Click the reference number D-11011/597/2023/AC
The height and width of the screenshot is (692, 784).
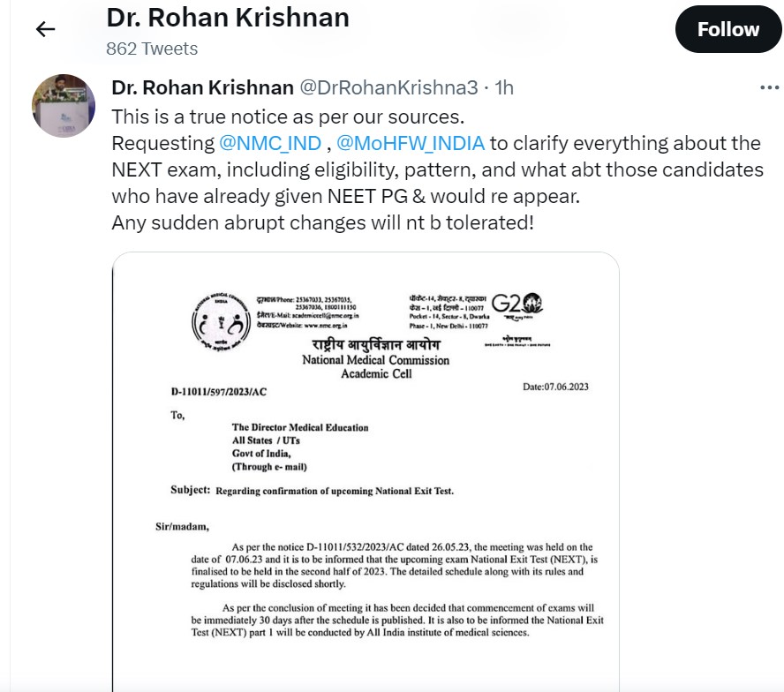(218, 391)
